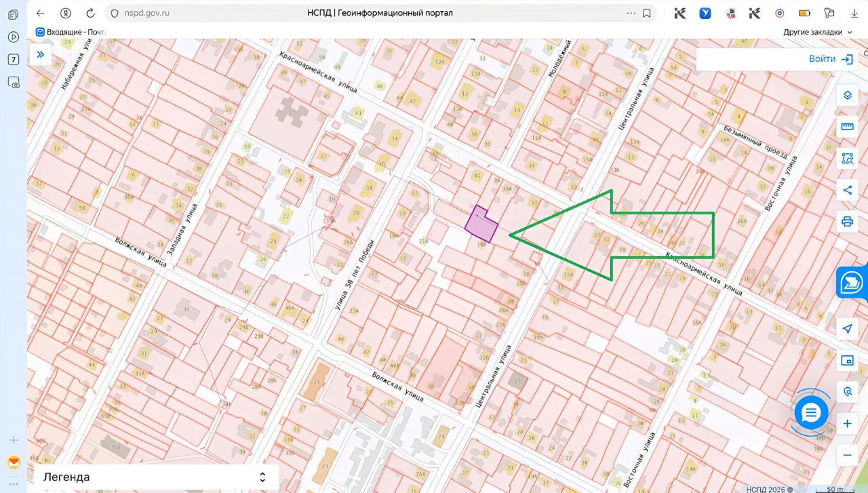
Task: Locate me with the navigation arrow button
Action: coord(847,329)
